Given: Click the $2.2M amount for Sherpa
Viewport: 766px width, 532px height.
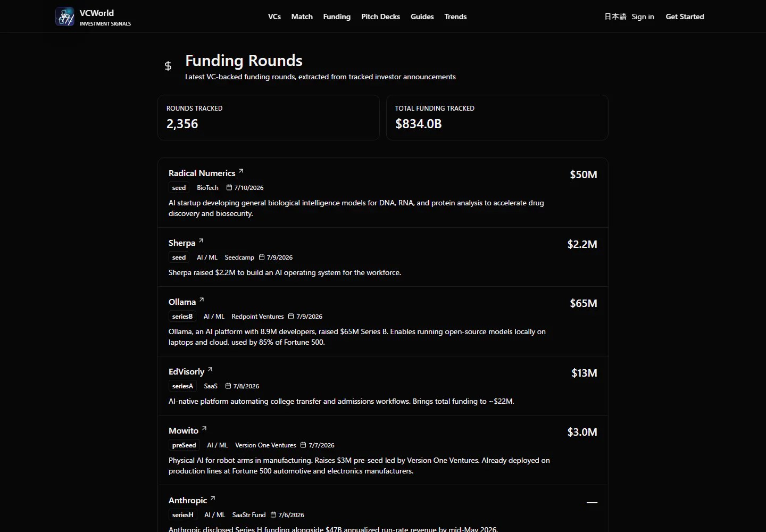Looking at the screenshot, I should 582,244.
